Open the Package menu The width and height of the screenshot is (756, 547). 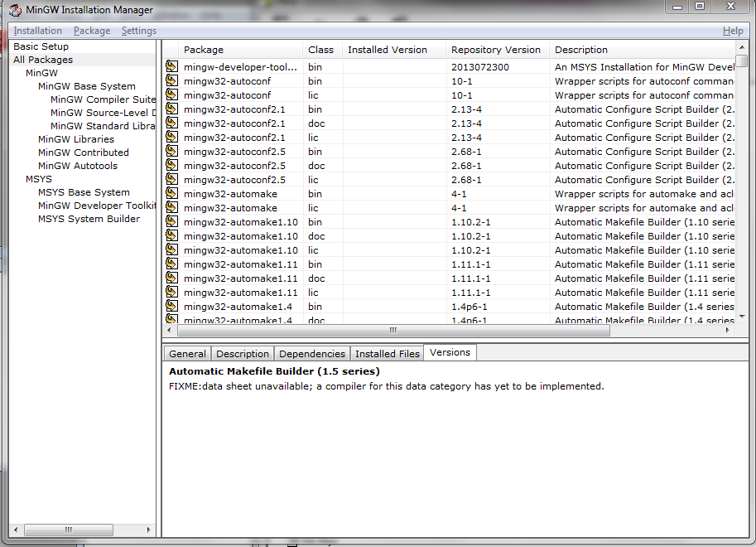click(92, 31)
